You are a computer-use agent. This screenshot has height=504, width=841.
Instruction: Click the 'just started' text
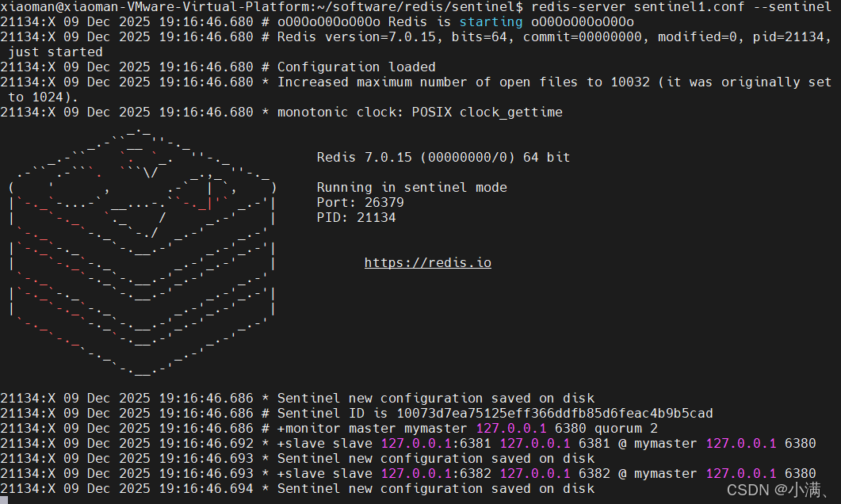[x=55, y=52]
